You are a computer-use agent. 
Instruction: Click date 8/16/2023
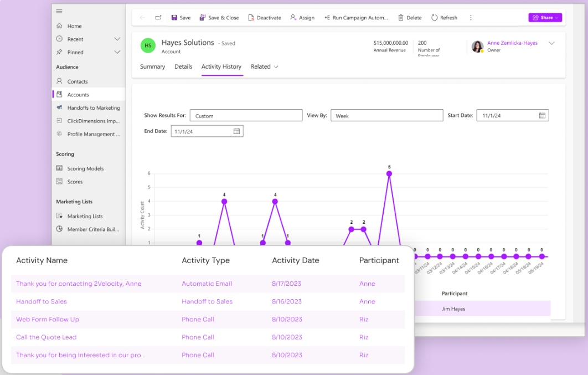click(x=287, y=301)
